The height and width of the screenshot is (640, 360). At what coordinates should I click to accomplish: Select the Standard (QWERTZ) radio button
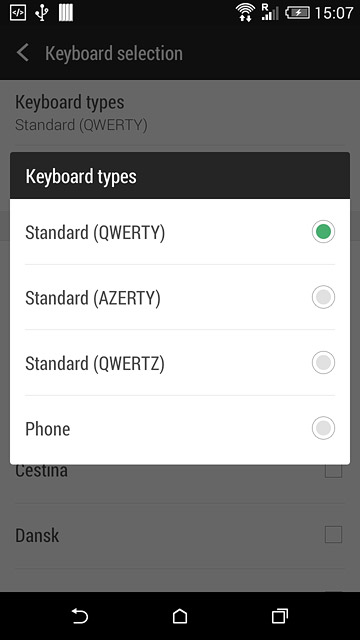(x=323, y=362)
